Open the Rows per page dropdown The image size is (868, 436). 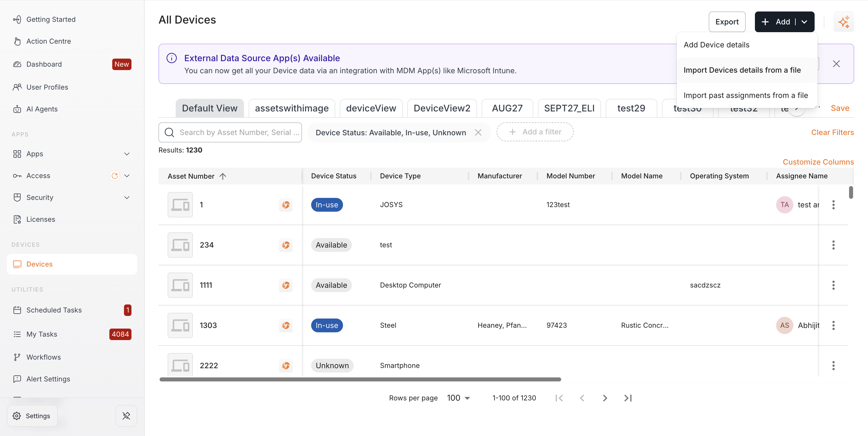coord(458,398)
